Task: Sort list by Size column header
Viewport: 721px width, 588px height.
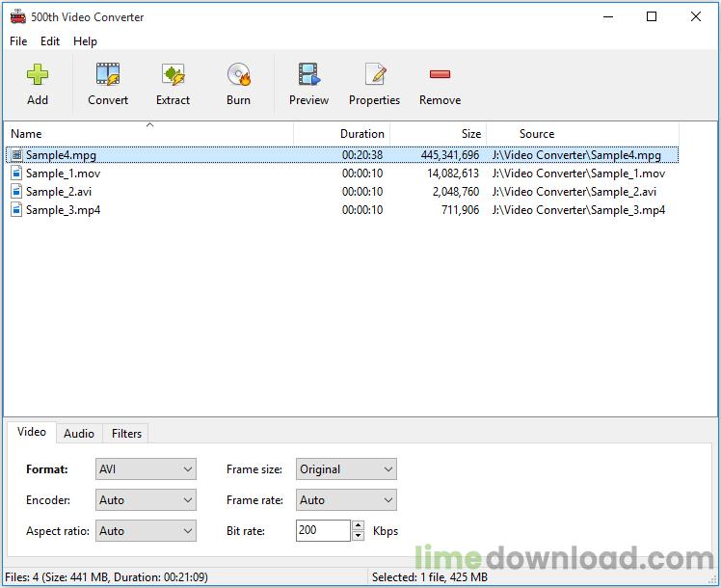Action: [x=439, y=134]
